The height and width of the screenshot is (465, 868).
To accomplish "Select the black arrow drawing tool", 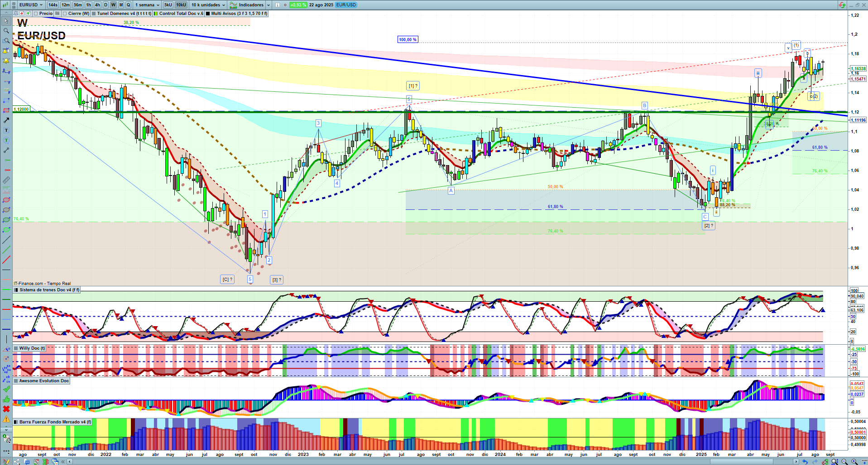I will point(6,120).
